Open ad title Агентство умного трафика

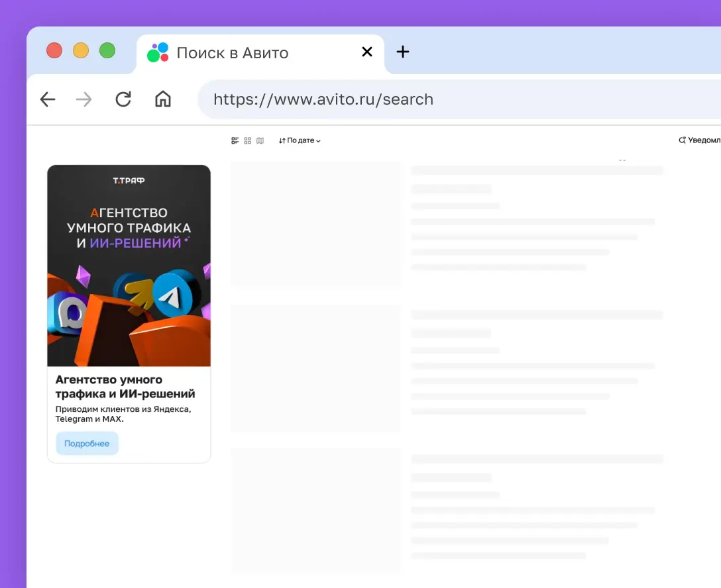pyautogui.click(x=125, y=387)
